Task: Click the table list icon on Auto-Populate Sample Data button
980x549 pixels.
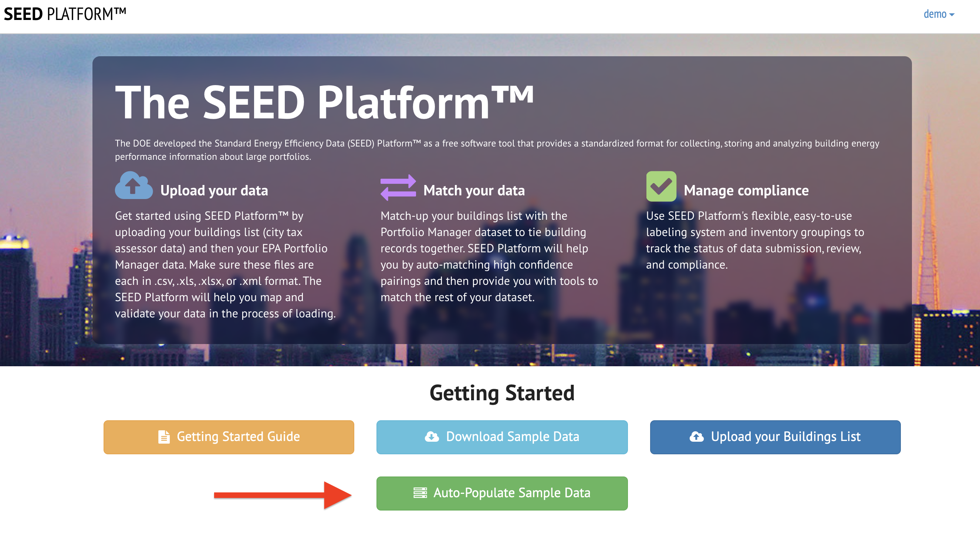Action: coord(420,493)
